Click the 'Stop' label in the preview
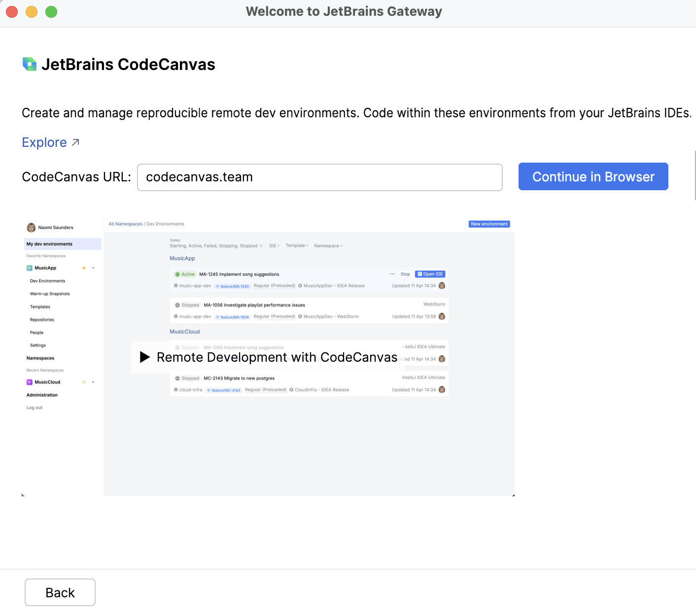 405,274
